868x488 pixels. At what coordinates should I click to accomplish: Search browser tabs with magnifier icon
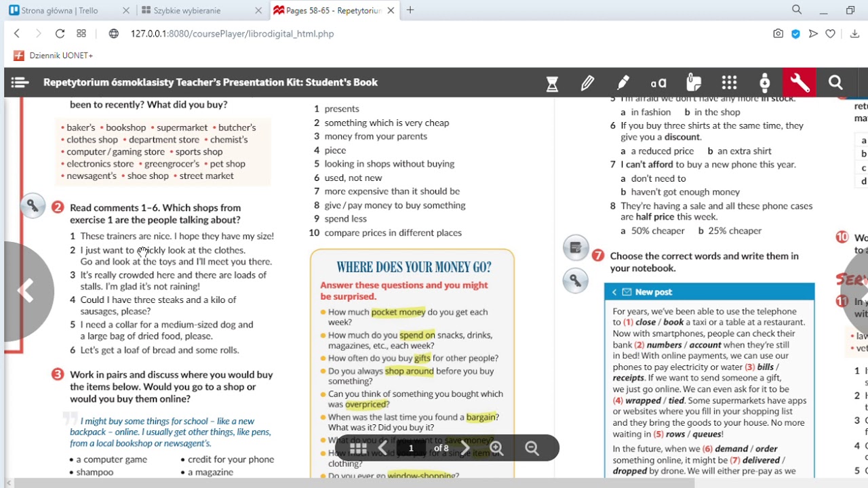coord(797,10)
